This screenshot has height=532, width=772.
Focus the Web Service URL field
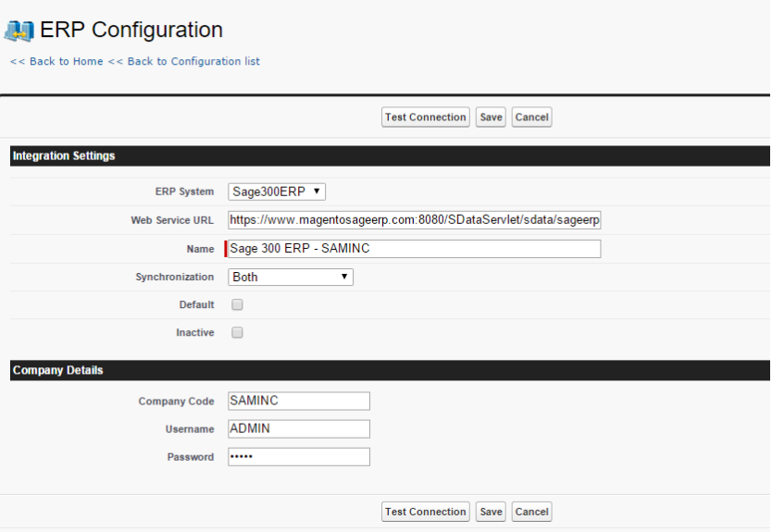[415, 220]
